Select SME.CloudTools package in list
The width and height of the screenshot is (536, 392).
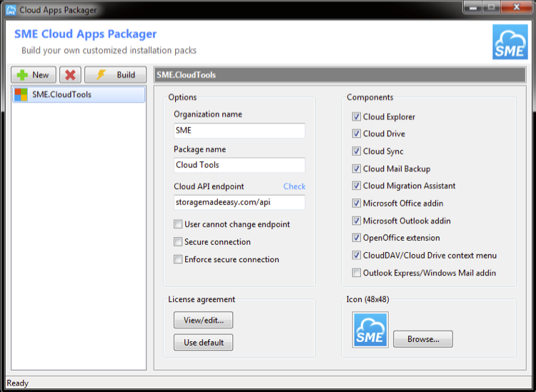pyautogui.click(x=61, y=94)
